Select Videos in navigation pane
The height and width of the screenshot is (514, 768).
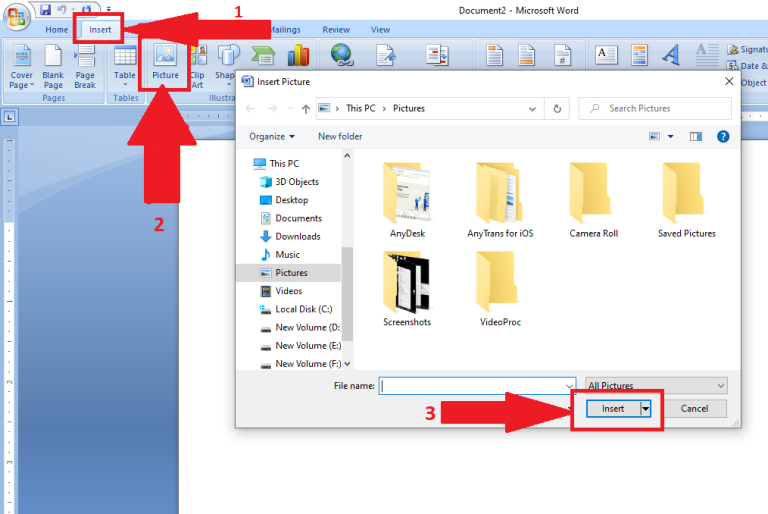click(x=281, y=291)
